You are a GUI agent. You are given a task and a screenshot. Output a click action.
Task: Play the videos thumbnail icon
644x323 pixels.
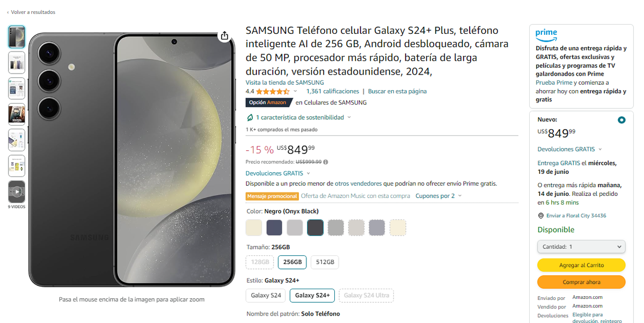(17, 192)
